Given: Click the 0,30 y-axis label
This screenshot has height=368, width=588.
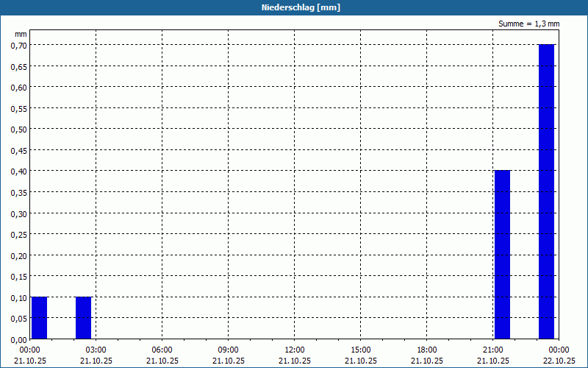Looking at the screenshot, I should point(19,213).
